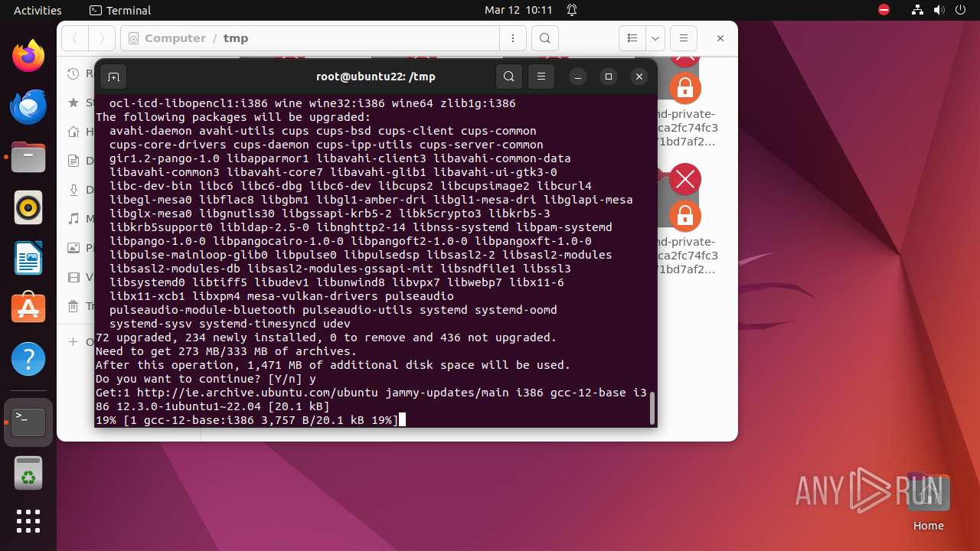Open the clock and calendar panel

(x=518, y=10)
